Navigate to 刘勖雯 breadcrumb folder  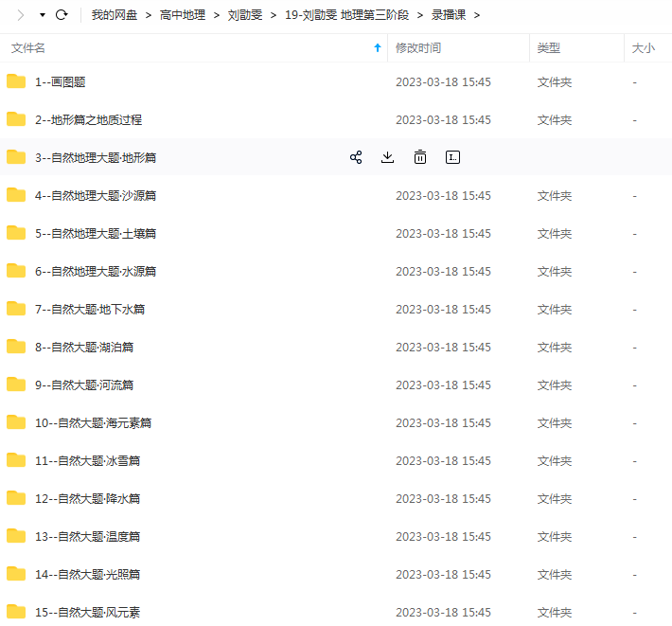tap(245, 15)
